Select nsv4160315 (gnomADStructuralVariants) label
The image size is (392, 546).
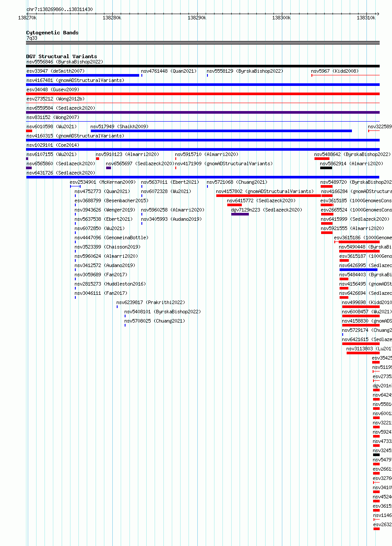click(75, 136)
